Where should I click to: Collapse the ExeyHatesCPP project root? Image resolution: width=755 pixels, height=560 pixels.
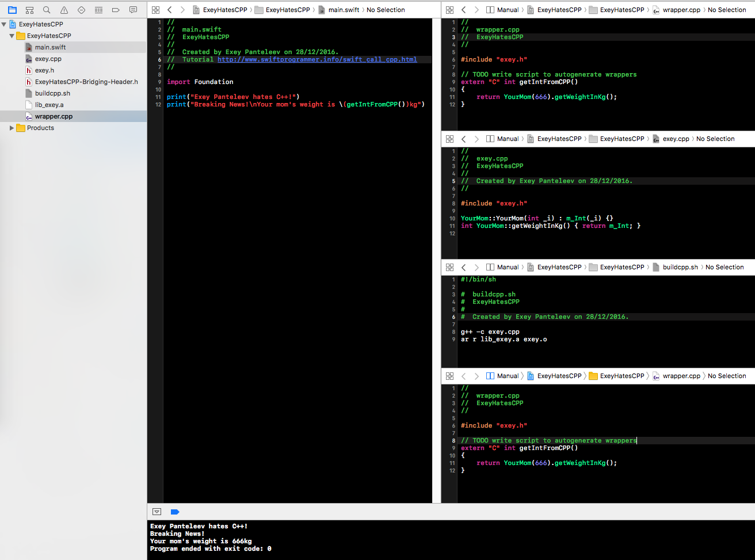click(x=5, y=24)
